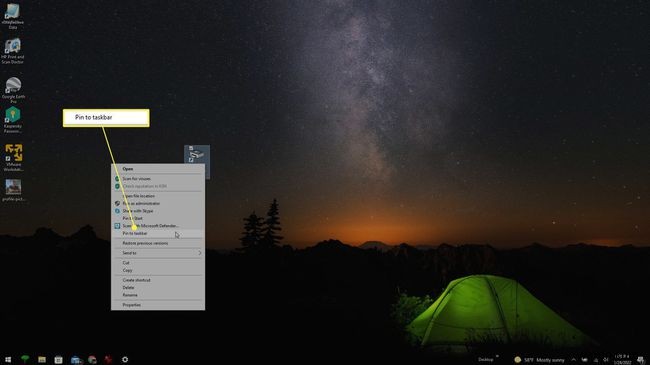Open the Microsoft Store taskbar icon
650x365 pixels.
pos(58,360)
